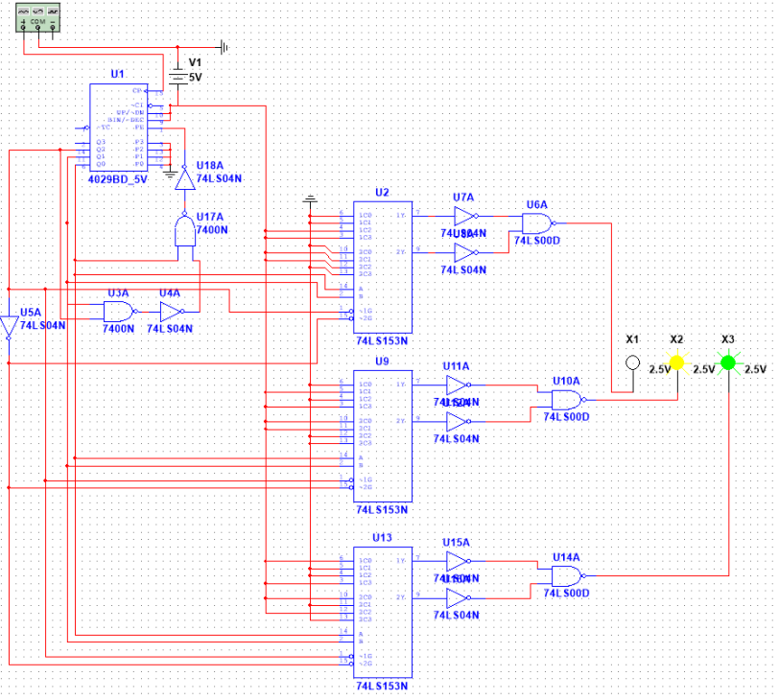Select the X1 probe lamp
779x700 pixels.
click(632, 362)
